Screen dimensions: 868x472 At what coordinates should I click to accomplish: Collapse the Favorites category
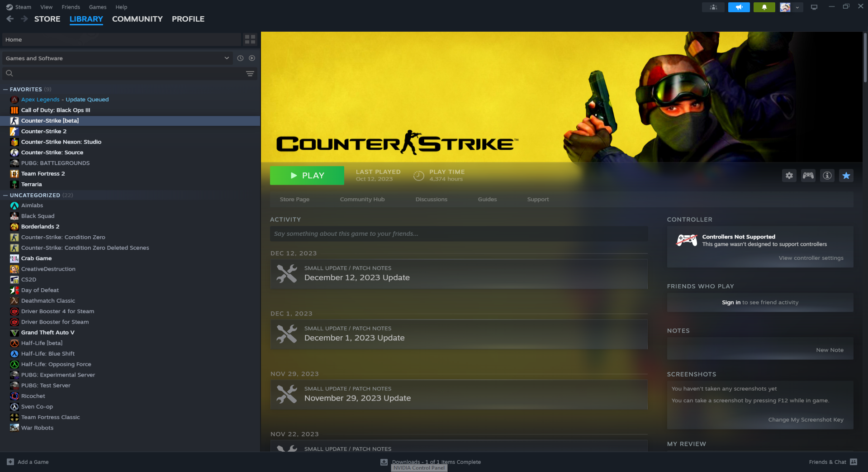pyautogui.click(x=5, y=90)
